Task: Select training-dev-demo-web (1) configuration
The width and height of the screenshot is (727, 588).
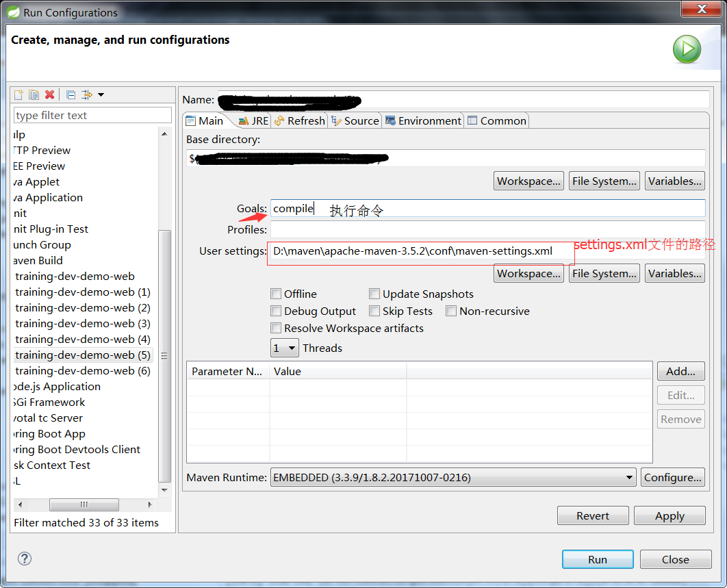Action: [83, 292]
